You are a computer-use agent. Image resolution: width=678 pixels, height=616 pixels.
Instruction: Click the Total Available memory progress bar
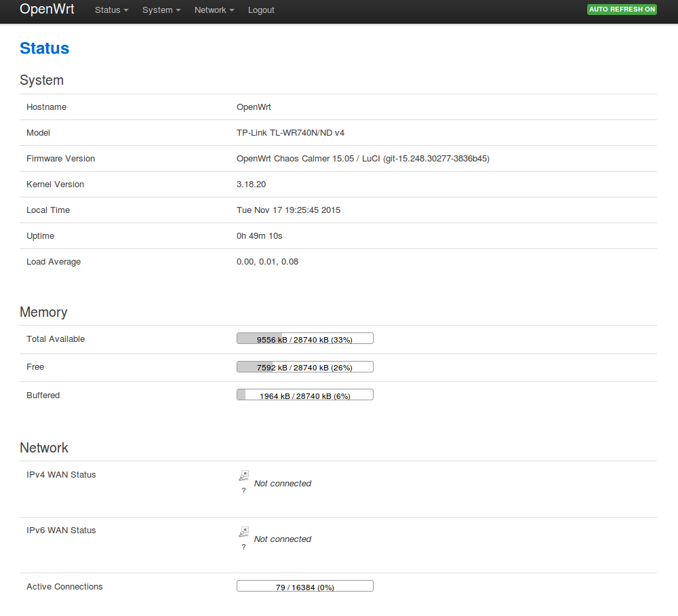click(304, 339)
